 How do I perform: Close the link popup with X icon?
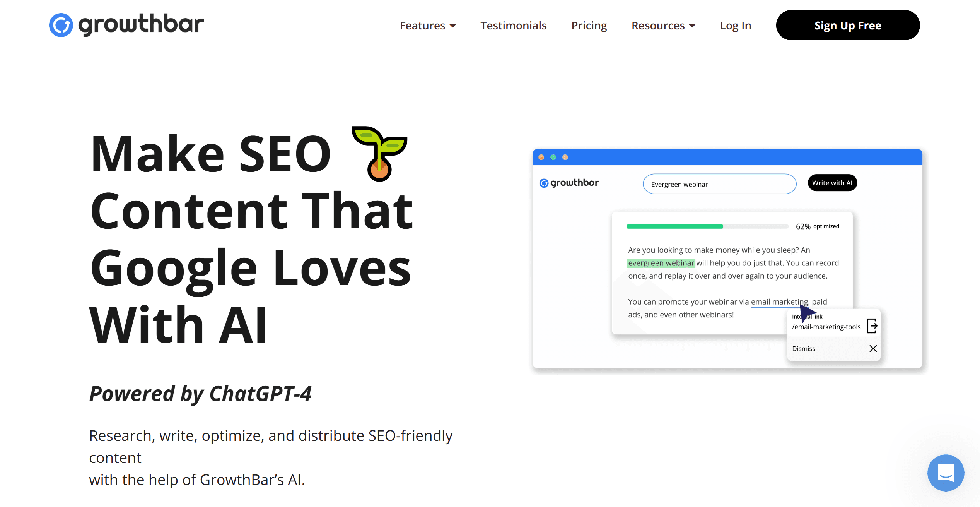(x=873, y=349)
